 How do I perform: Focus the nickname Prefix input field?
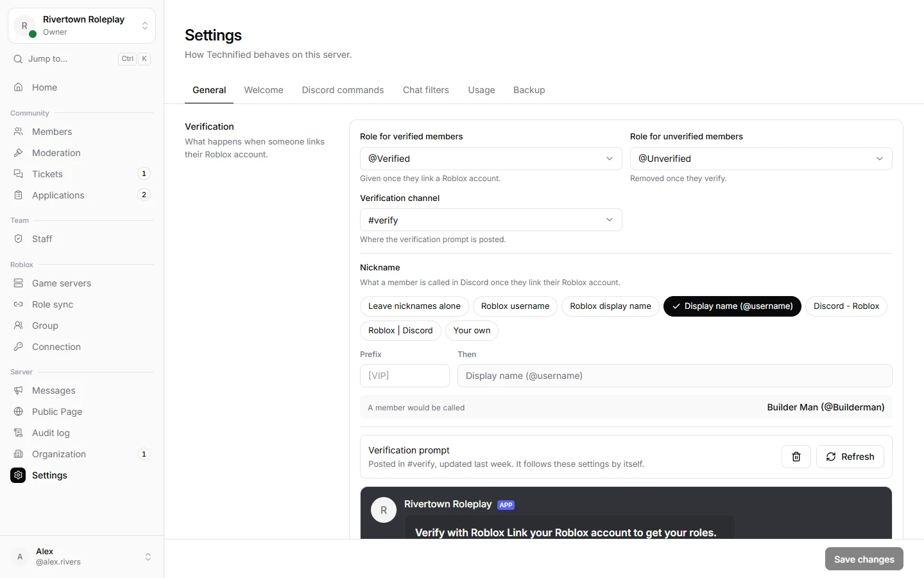405,376
